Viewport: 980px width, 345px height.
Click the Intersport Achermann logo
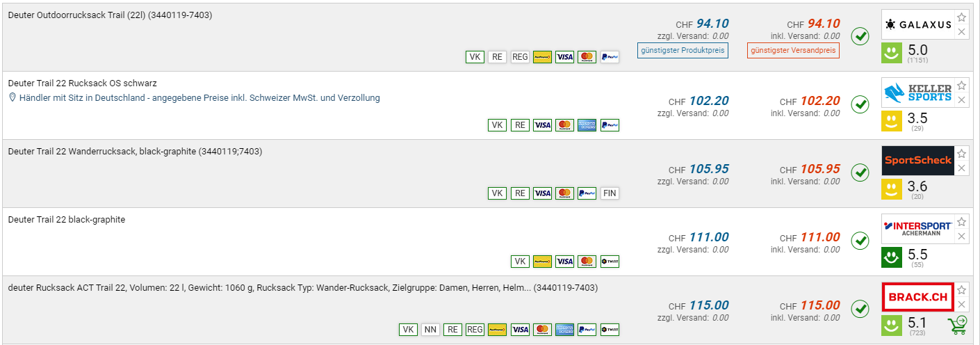click(917, 229)
